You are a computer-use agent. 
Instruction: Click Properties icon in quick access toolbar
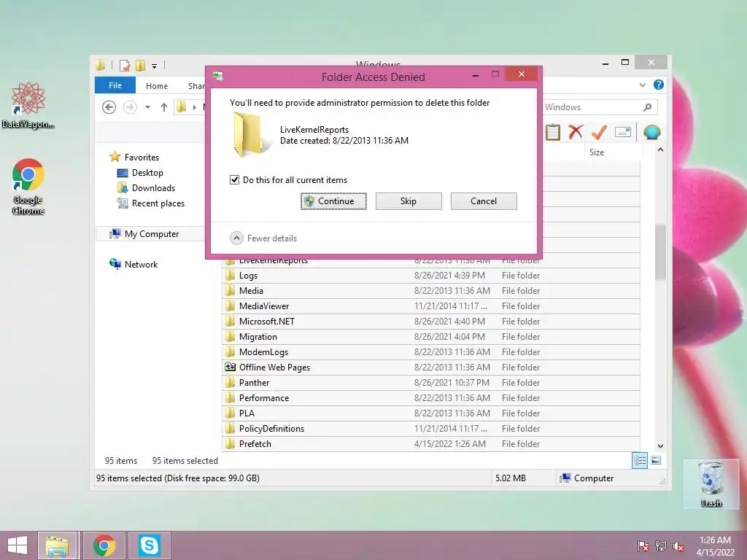tap(125, 66)
